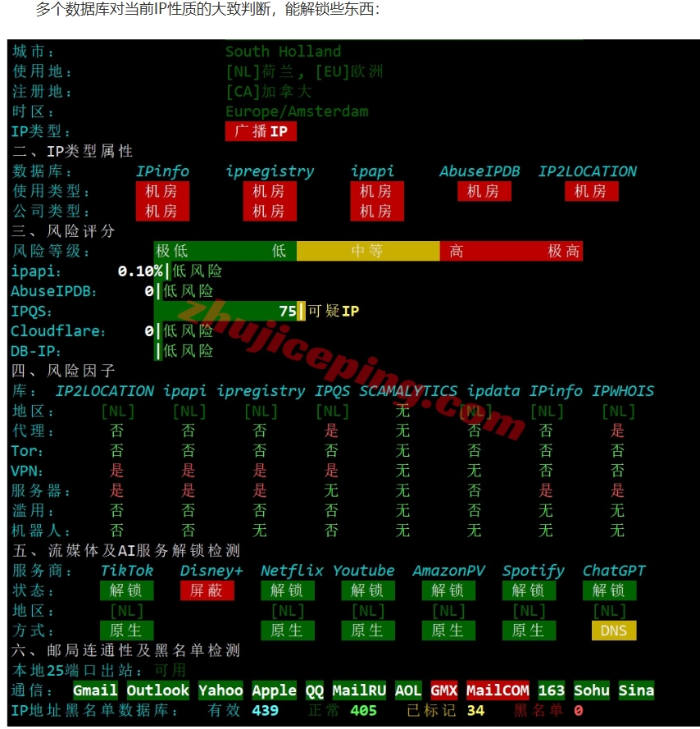Select the "极高" label on the risk bar

pos(563,251)
